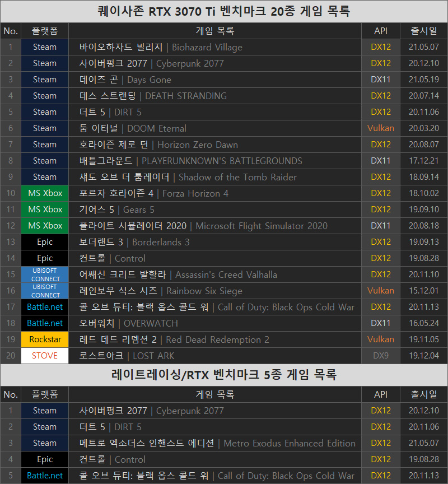This screenshot has height=484, width=448.
Task: Select Control game name in the top table
Action: pos(130,258)
